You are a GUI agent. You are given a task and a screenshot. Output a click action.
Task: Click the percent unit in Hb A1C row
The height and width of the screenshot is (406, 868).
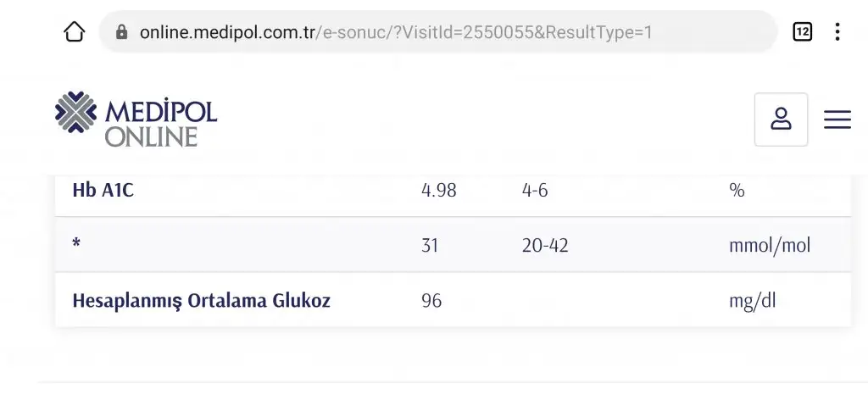pyautogui.click(x=737, y=191)
